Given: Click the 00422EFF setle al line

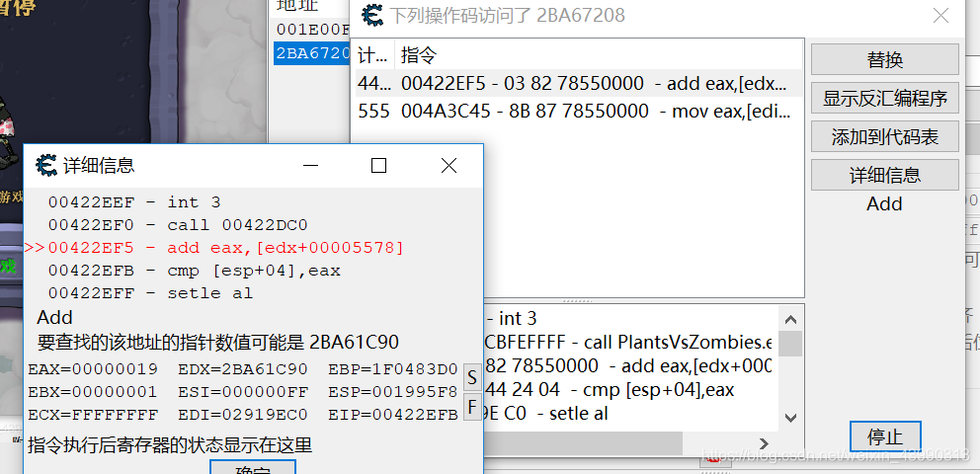Looking at the screenshot, I should [x=150, y=293].
